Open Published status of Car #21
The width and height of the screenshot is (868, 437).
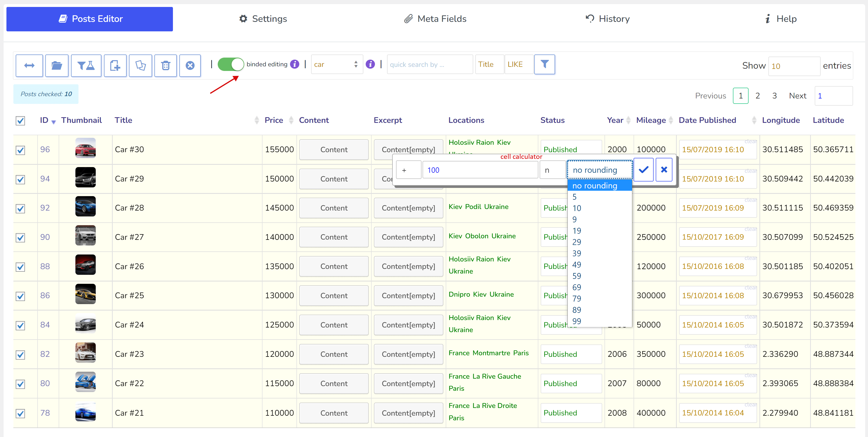click(571, 413)
